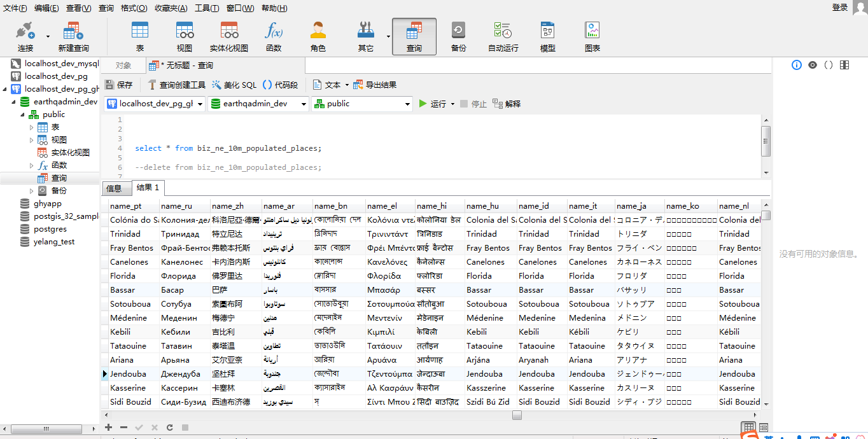The height and width of the screenshot is (439, 868).
Task: Click the 导出结果 export results button
Action: pyautogui.click(x=375, y=85)
